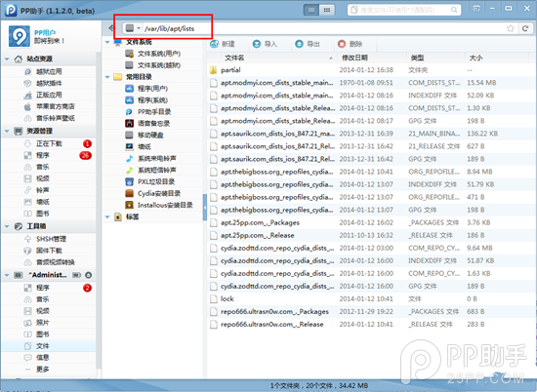Image resolution: width=537 pixels, height=392 pixels.
Task: Open 程序(系统) directory
Action: click(152, 100)
